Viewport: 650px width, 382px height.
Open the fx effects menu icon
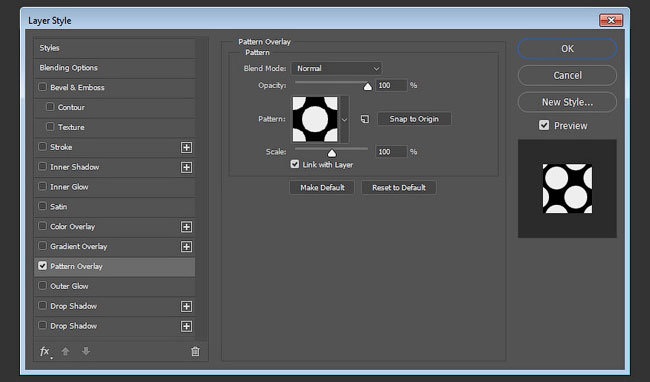tap(45, 352)
